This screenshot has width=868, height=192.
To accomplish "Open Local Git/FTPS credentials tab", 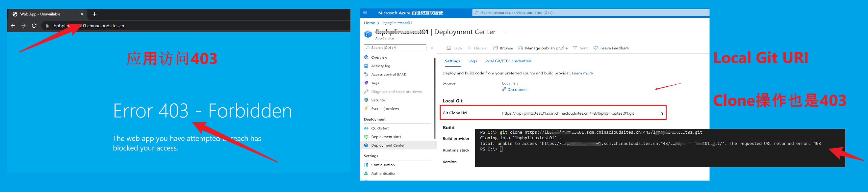I will click(x=507, y=61).
